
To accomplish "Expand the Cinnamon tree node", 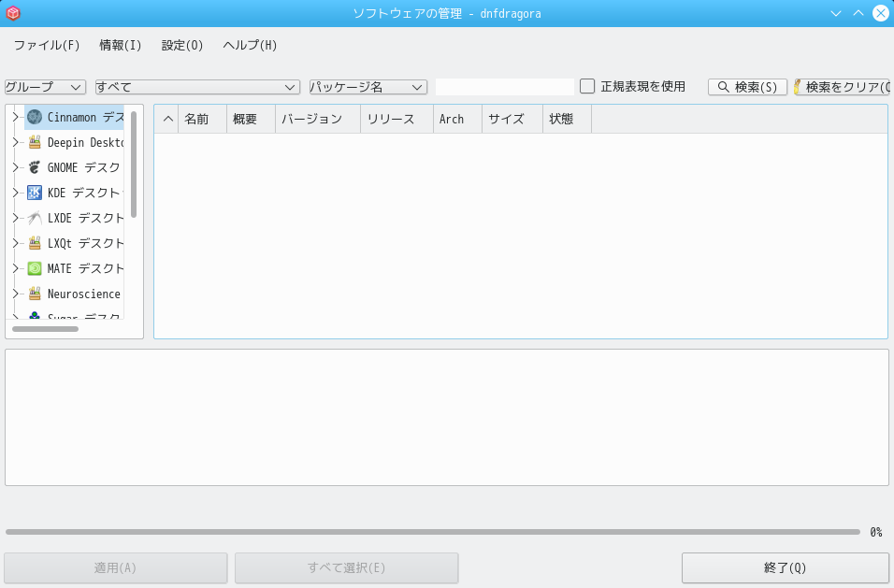I will [16, 118].
